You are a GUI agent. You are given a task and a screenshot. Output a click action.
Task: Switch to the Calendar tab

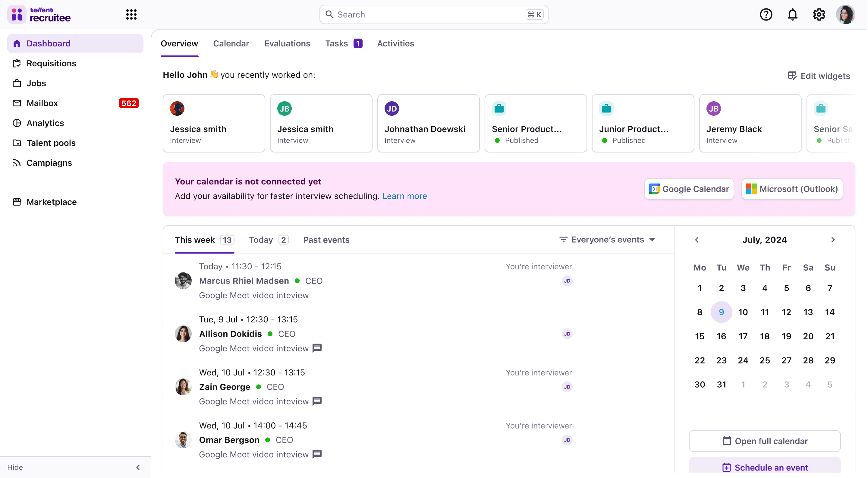(x=231, y=43)
